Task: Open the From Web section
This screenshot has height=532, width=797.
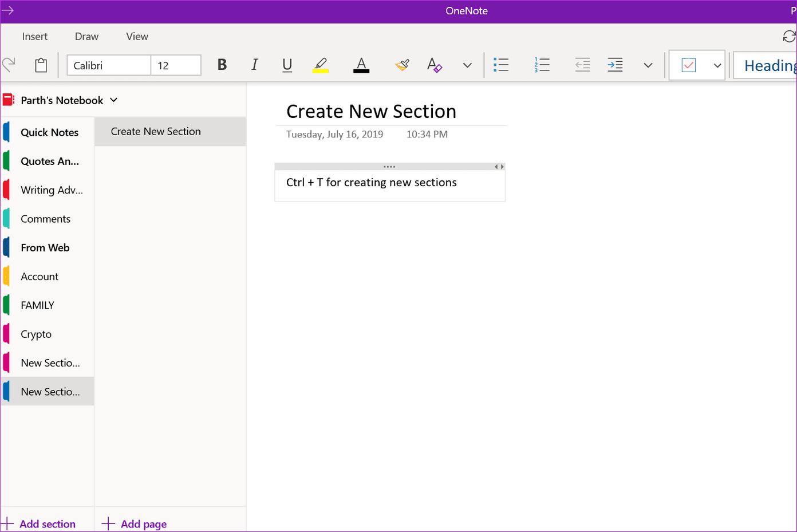Action: pos(47,247)
